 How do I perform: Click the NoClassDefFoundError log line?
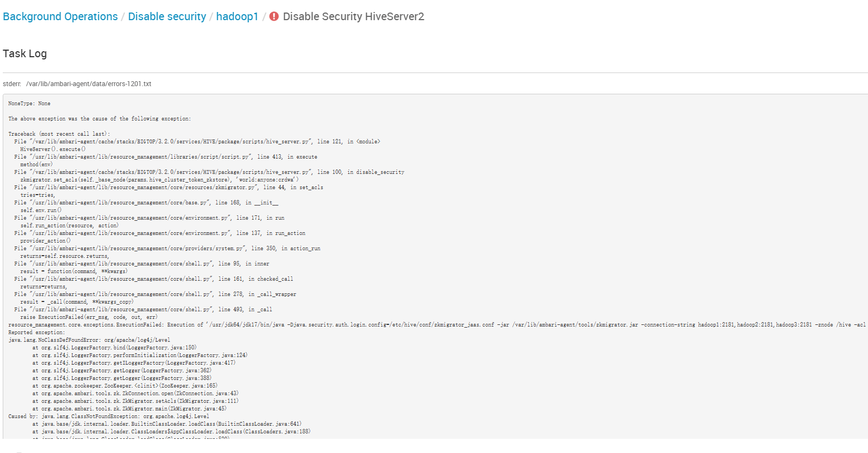pos(89,340)
